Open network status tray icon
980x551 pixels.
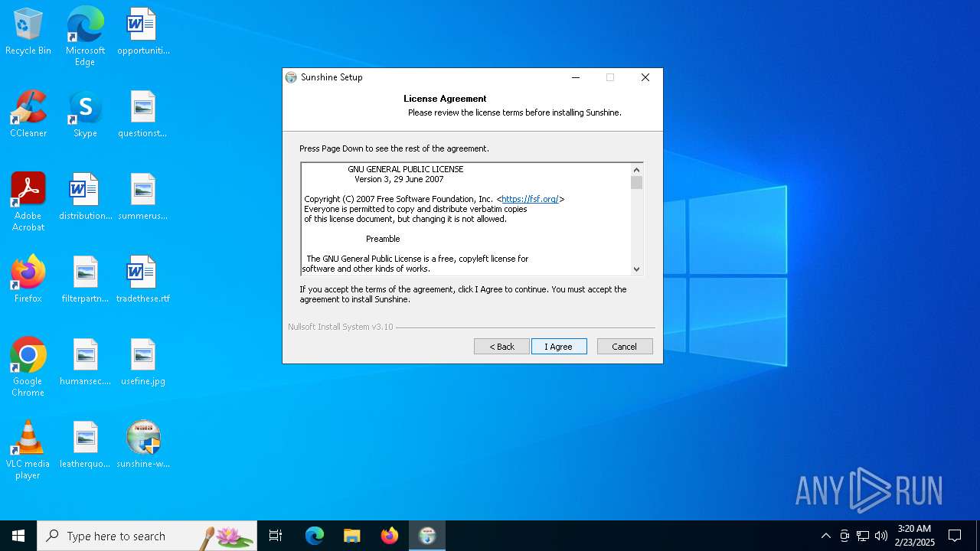click(863, 536)
